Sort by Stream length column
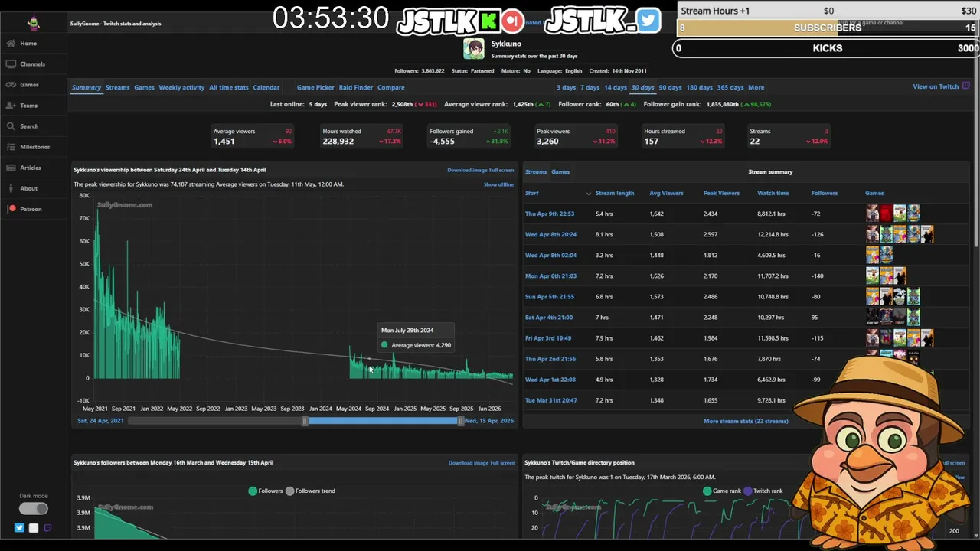The height and width of the screenshot is (551, 980). [x=615, y=193]
